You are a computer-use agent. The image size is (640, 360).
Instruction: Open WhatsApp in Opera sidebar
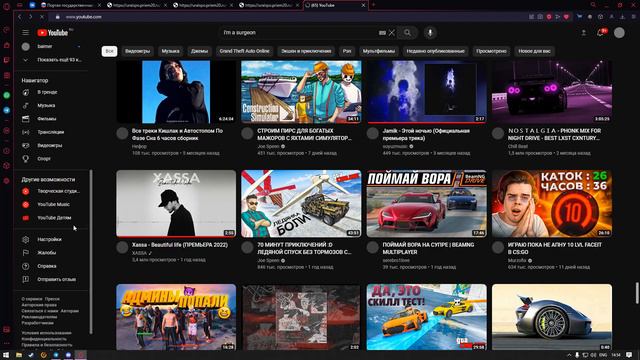[x=7, y=95]
